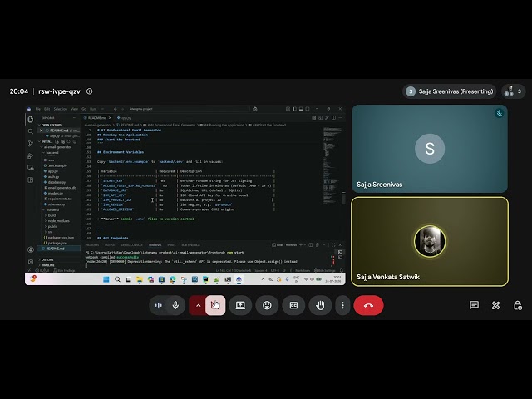Viewport: 532px width, 399px height.
Task: Split the terminal in panel toolbar
Action: pyautogui.click(x=310, y=244)
